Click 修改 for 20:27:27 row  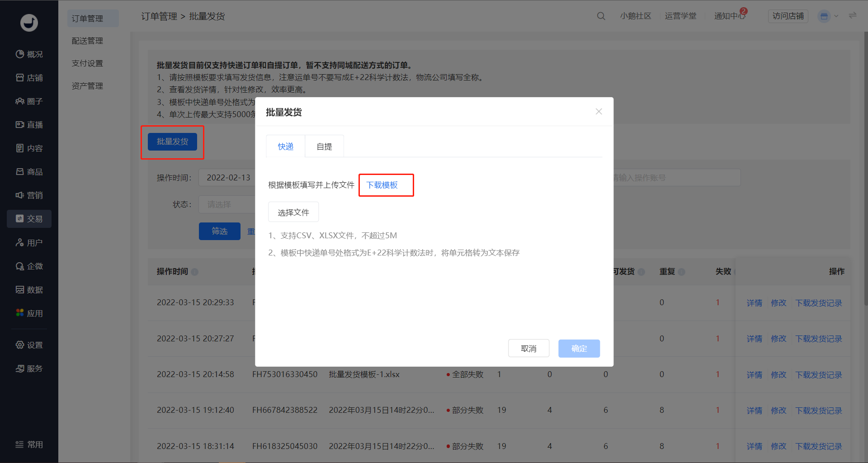[778, 339]
